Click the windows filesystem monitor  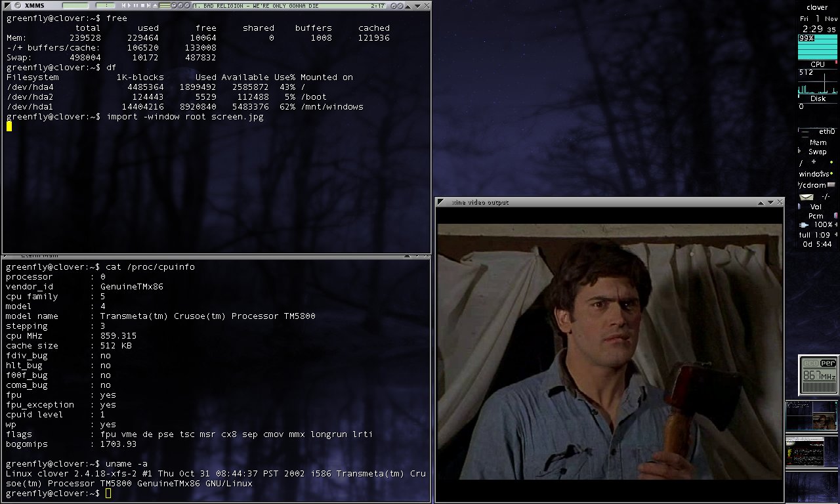point(818,174)
